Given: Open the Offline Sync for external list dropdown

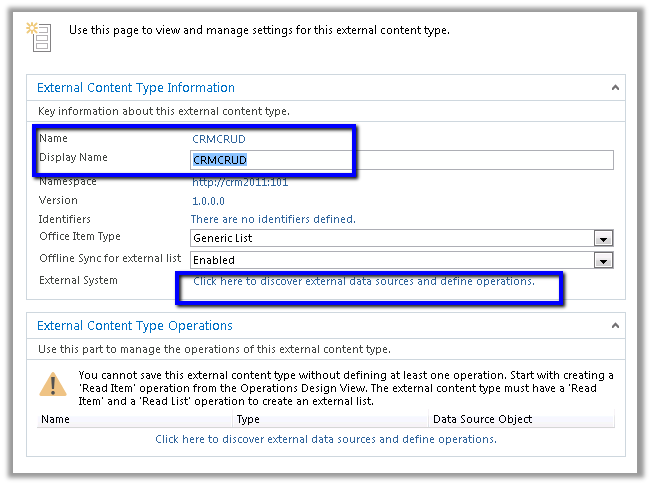Looking at the screenshot, I should 602,260.
